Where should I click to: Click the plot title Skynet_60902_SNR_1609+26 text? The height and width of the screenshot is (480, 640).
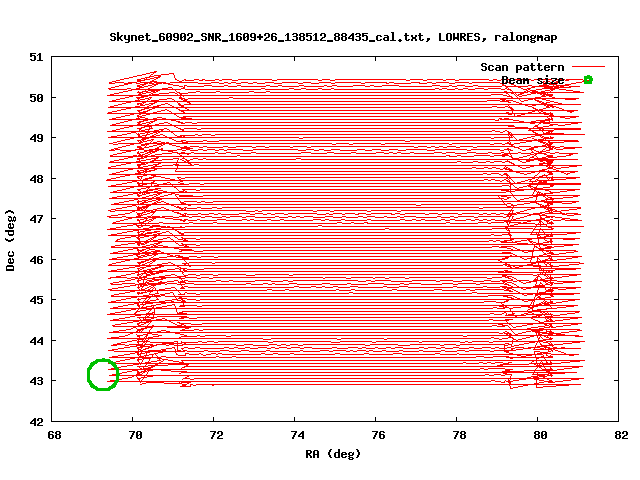(333, 37)
